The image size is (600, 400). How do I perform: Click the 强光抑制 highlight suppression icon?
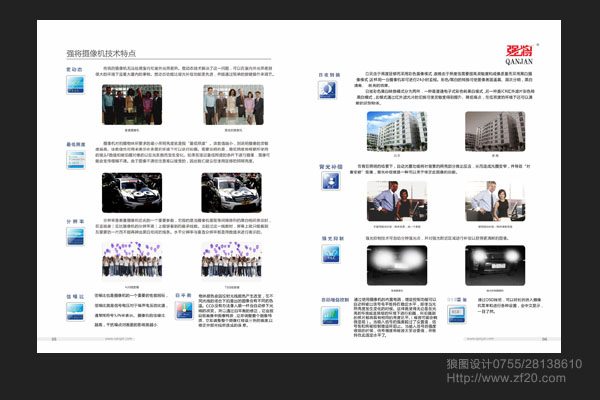coord(331,254)
